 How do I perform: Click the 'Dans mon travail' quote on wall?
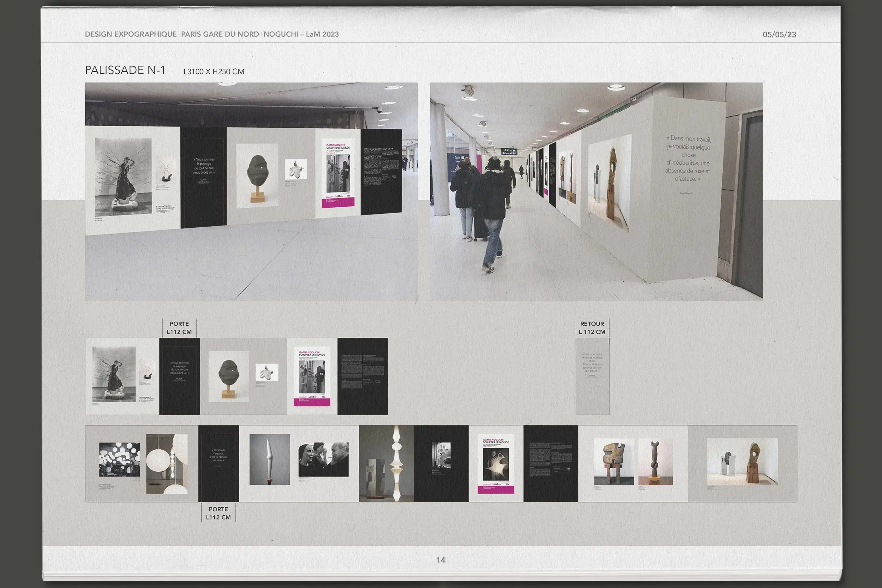point(688,159)
